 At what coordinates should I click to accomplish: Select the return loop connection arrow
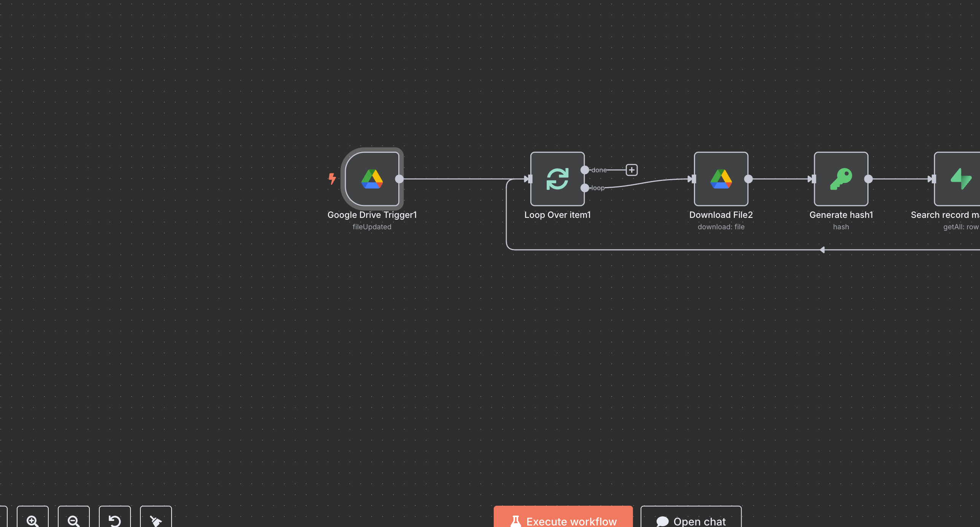point(822,250)
